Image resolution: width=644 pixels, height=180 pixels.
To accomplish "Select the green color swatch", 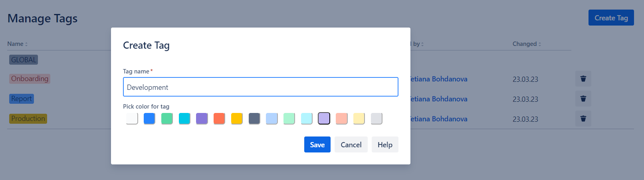I will coord(167,119).
